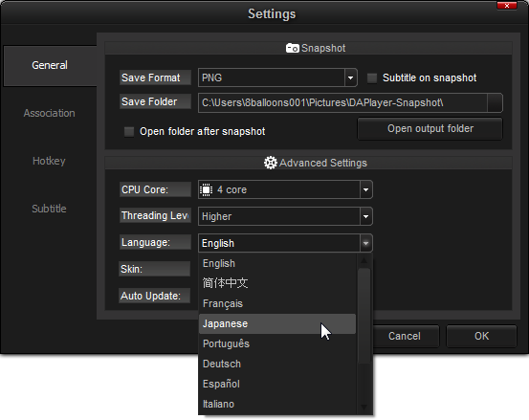The width and height of the screenshot is (529, 420).
Task: Click the OK button
Action: pyautogui.click(x=481, y=336)
